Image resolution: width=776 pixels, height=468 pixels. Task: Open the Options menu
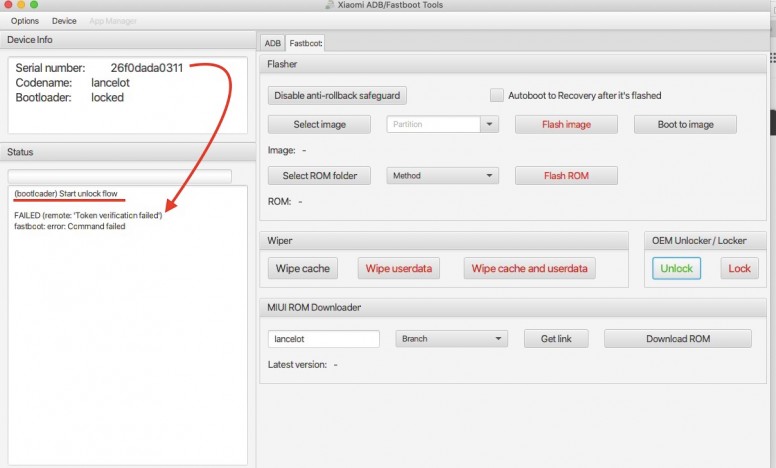pos(25,21)
